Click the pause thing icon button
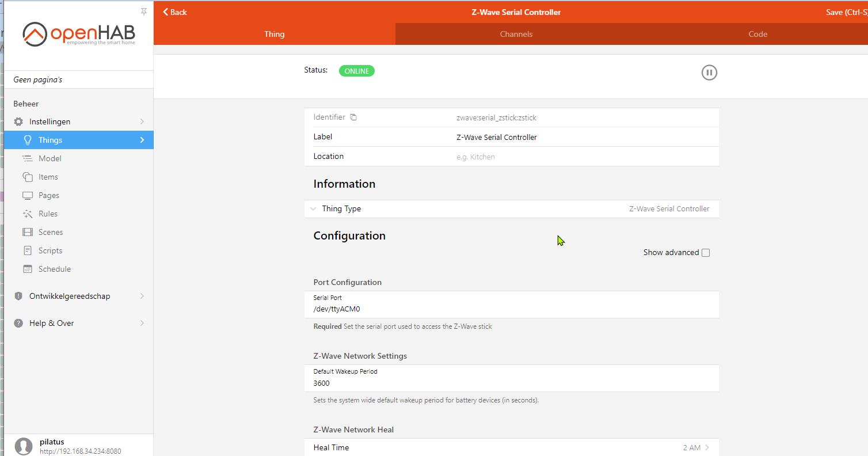 (x=709, y=73)
